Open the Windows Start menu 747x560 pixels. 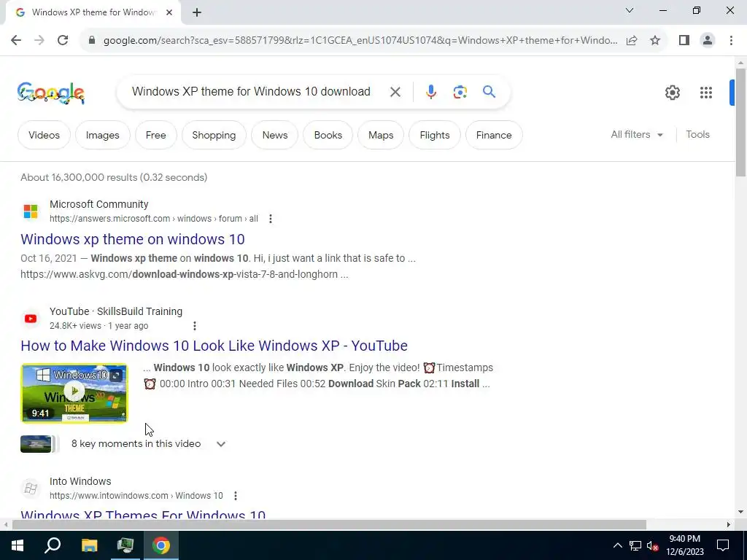coord(18,545)
